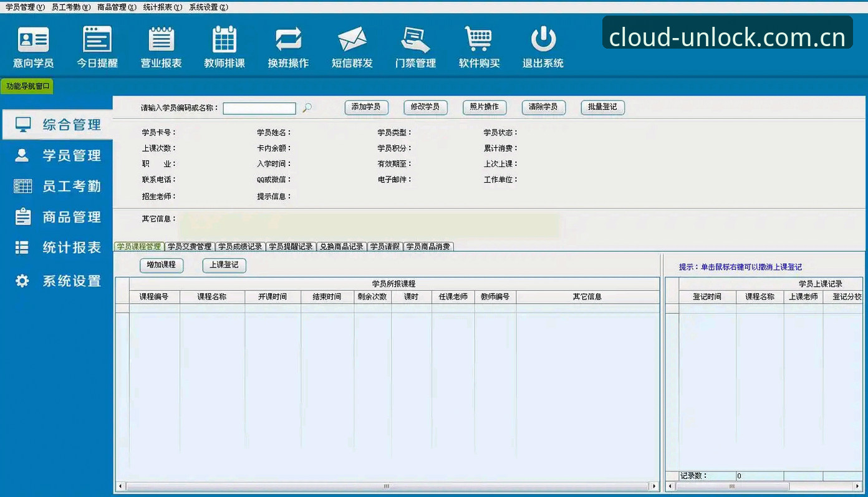The height and width of the screenshot is (497, 868).
Task: Click 增加课程 button
Action: tap(162, 265)
